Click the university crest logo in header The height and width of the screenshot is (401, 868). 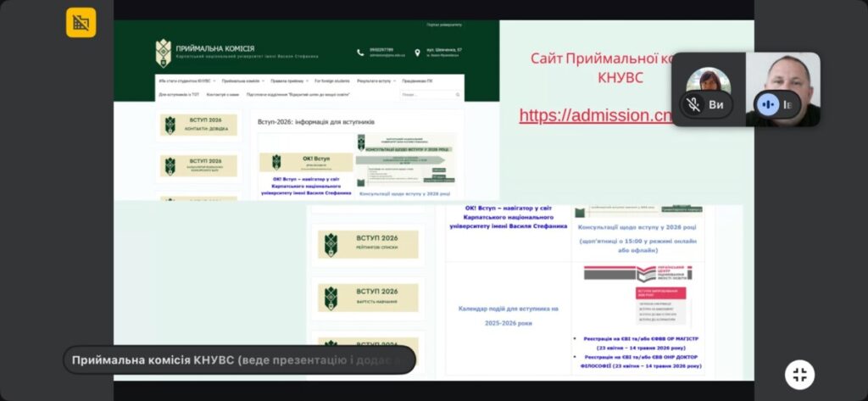163,53
